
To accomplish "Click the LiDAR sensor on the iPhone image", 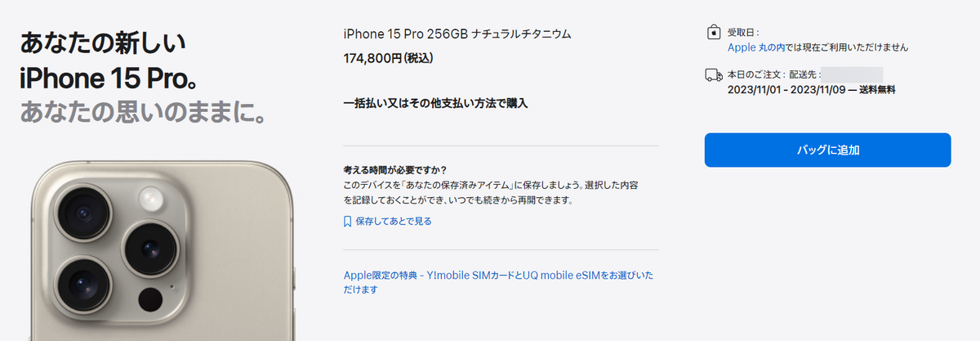I will tap(149, 298).
